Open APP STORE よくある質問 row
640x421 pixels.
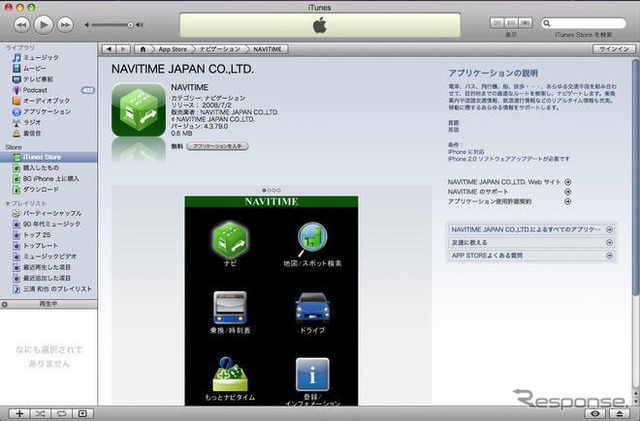click(531, 256)
